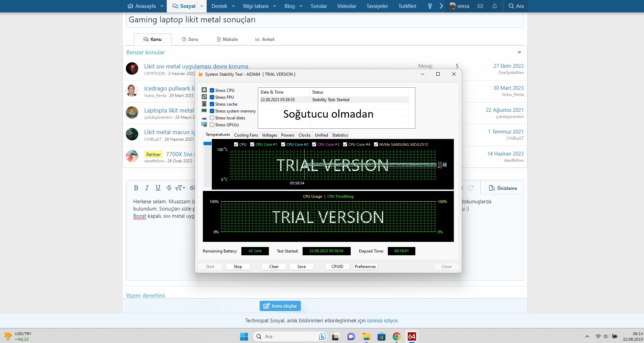Enable the Stress GPU(s) checkbox
This screenshot has height=343, width=644.
click(x=212, y=125)
